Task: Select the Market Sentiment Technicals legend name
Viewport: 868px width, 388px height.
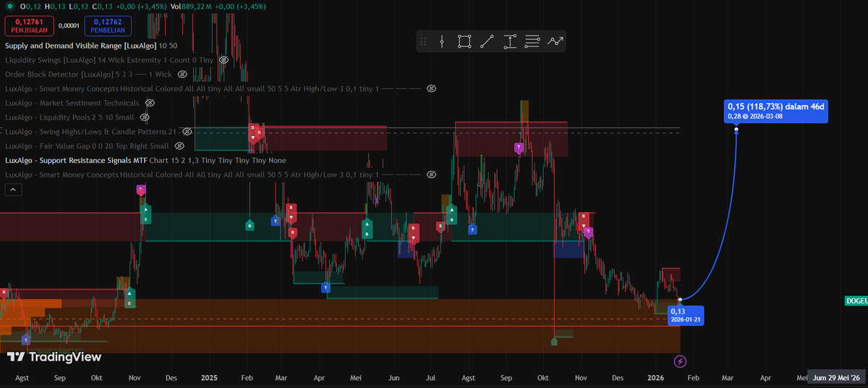Action: pos(72,103)
